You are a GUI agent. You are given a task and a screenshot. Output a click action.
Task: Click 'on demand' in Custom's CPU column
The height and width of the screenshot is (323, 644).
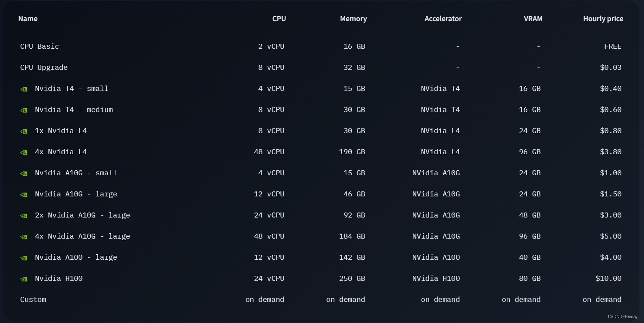pyautogui.click(x=265, y=300)
